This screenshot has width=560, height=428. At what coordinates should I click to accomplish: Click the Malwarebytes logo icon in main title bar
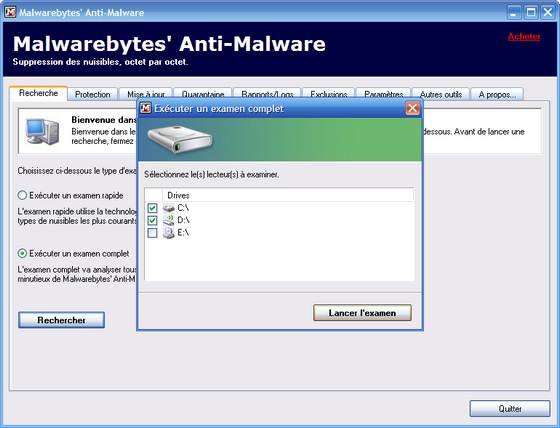(x=10, y=12)
